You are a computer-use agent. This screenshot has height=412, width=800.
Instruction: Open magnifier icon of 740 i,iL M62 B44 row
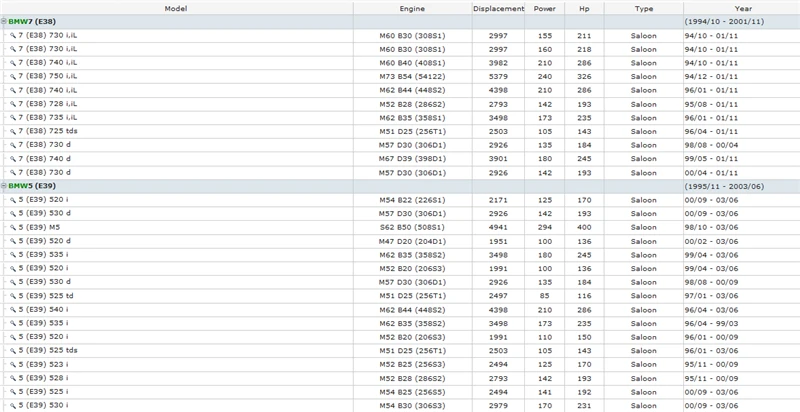coord(13,90)
